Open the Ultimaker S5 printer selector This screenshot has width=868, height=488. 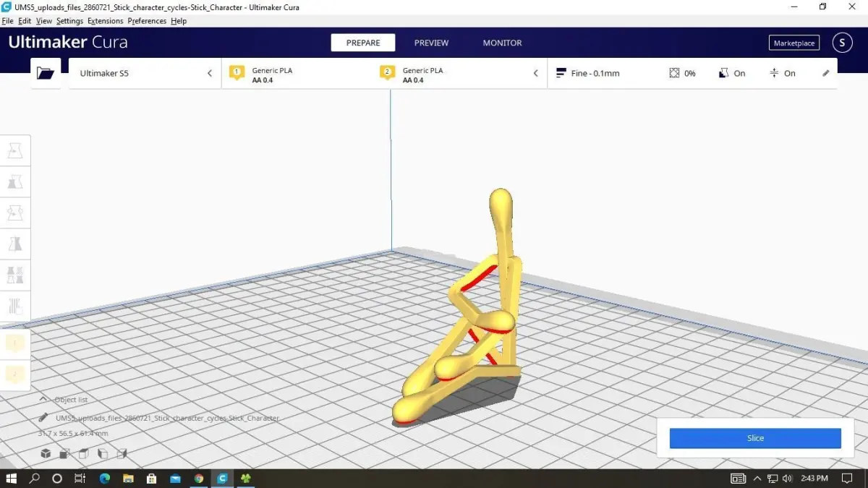tap(145, 73)
